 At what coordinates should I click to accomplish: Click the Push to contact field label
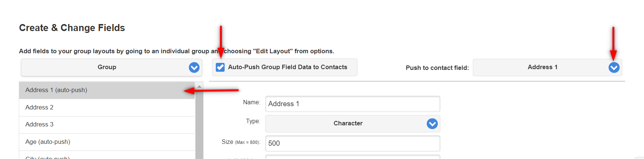(x=437, y=68)
